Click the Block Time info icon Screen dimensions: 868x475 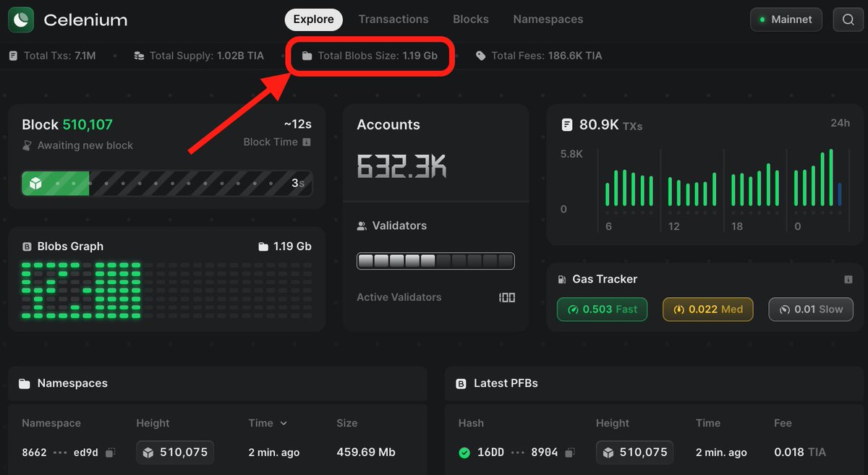point(307,142)
